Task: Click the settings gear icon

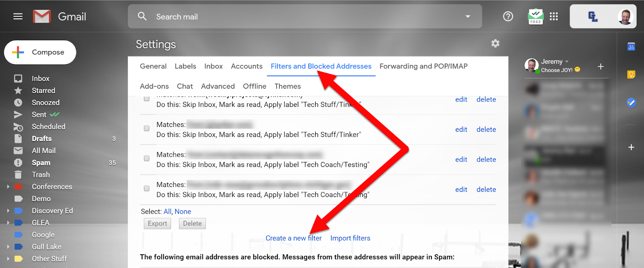Action: 495,43
